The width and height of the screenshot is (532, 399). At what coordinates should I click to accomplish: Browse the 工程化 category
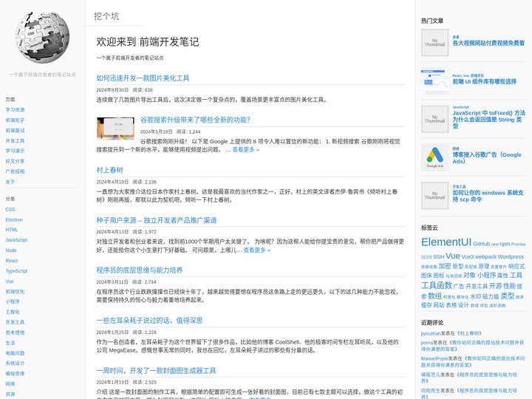(13, 312)
